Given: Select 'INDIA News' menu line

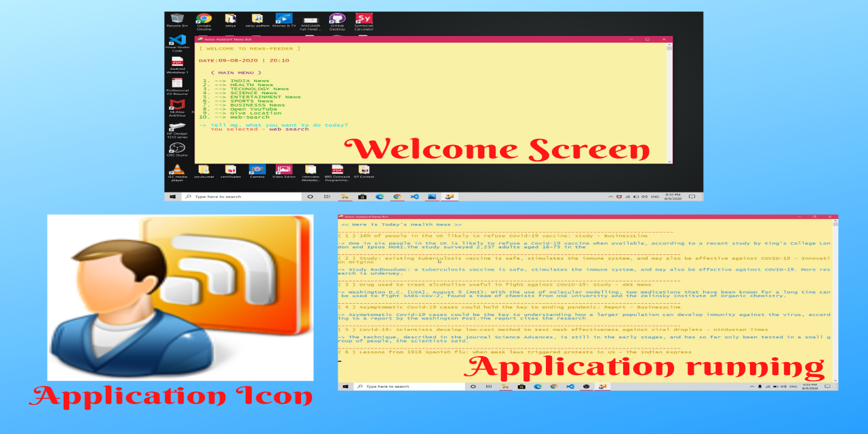Looking at the screenshot, I should (235, 81).
